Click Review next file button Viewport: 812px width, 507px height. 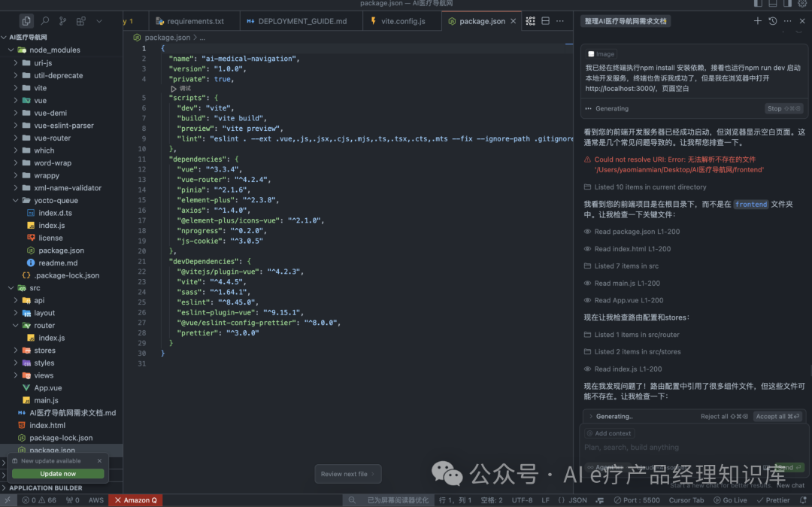(x=347, y=473)
